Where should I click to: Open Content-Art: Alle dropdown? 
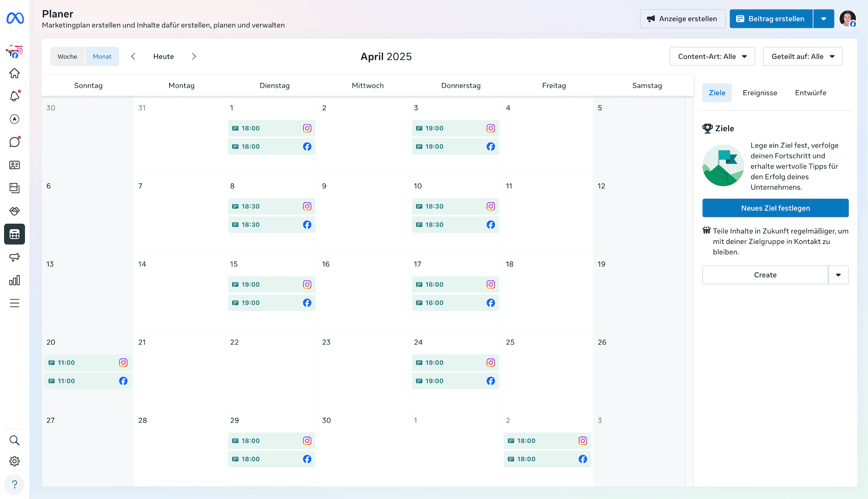pos(712,56)
